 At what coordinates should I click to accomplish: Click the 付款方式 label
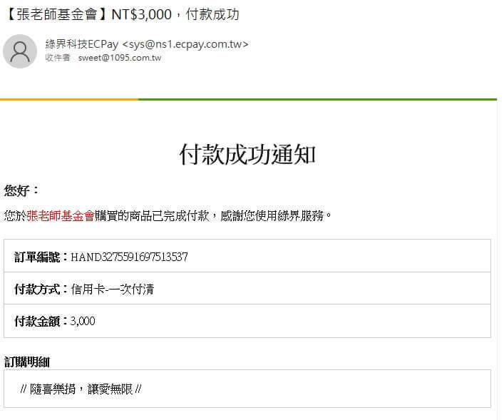41,289
